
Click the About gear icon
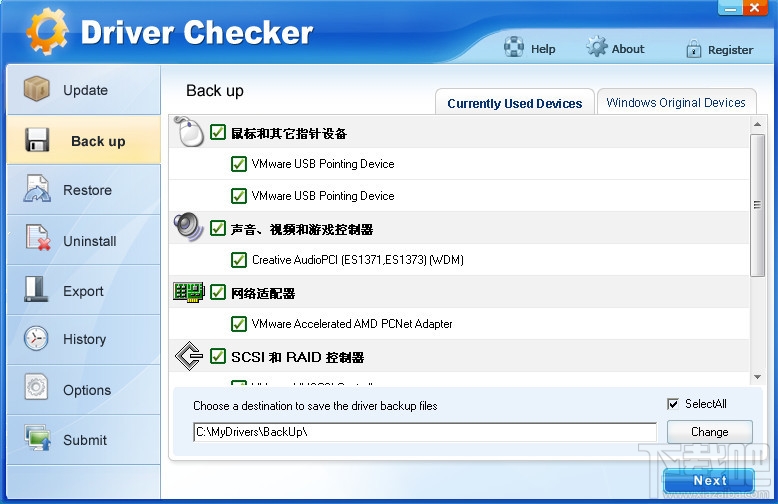596,47
